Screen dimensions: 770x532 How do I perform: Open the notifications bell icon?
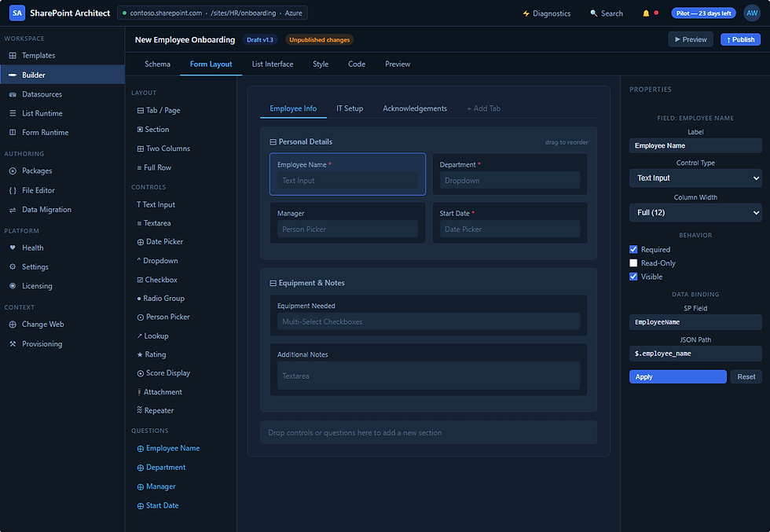tap(646, 13)
